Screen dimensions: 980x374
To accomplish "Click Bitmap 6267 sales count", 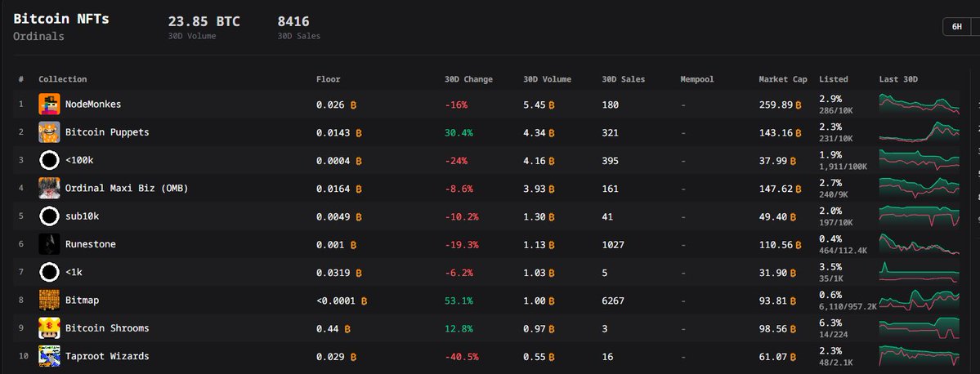I will (613, 301).
